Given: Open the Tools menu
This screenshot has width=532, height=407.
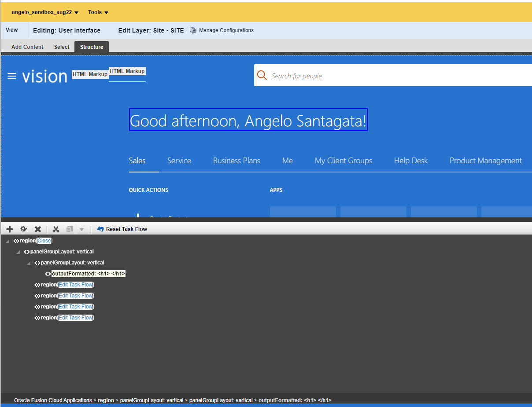Looking at the screenshot, I should click(x=98, y=12).
